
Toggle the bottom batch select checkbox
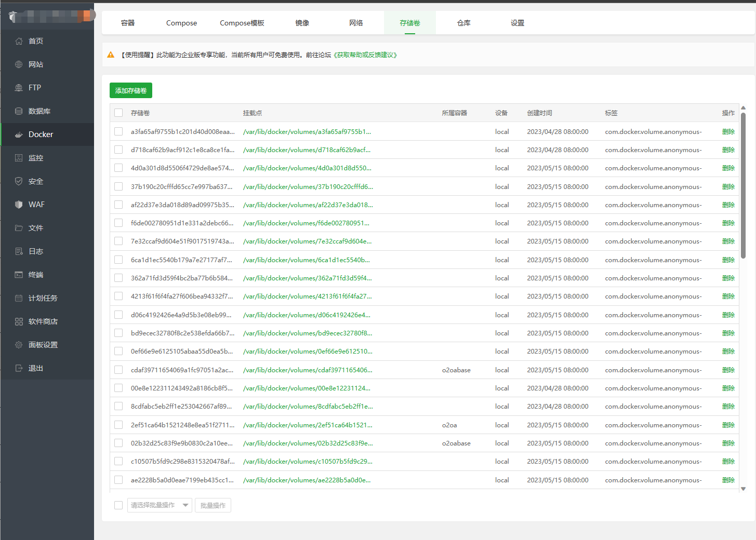click(x=118, y=505)
